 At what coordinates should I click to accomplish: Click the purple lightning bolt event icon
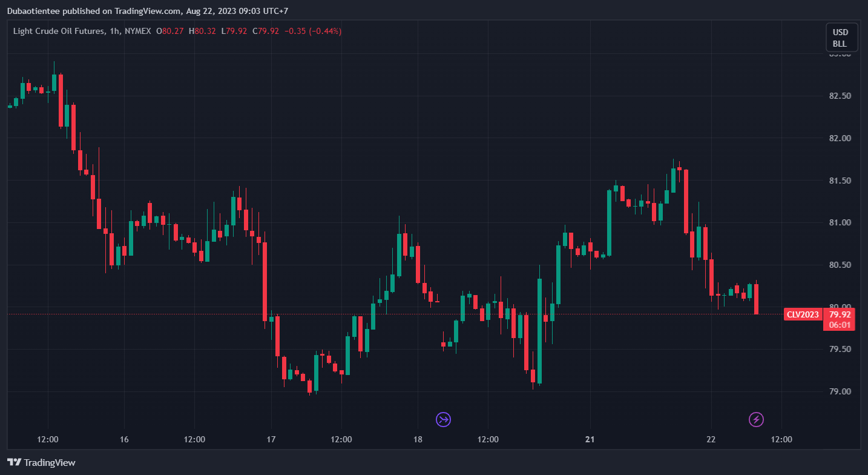pos(756,419)
